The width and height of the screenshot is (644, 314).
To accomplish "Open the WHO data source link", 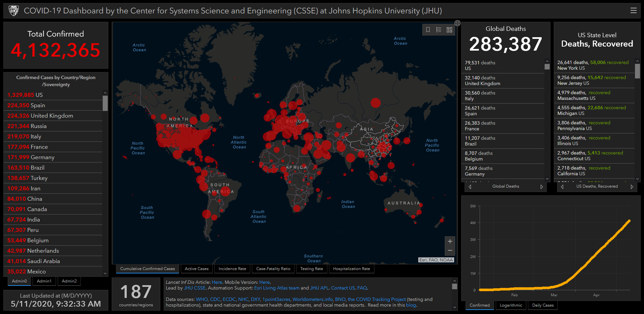I will (x=202, y=299).
